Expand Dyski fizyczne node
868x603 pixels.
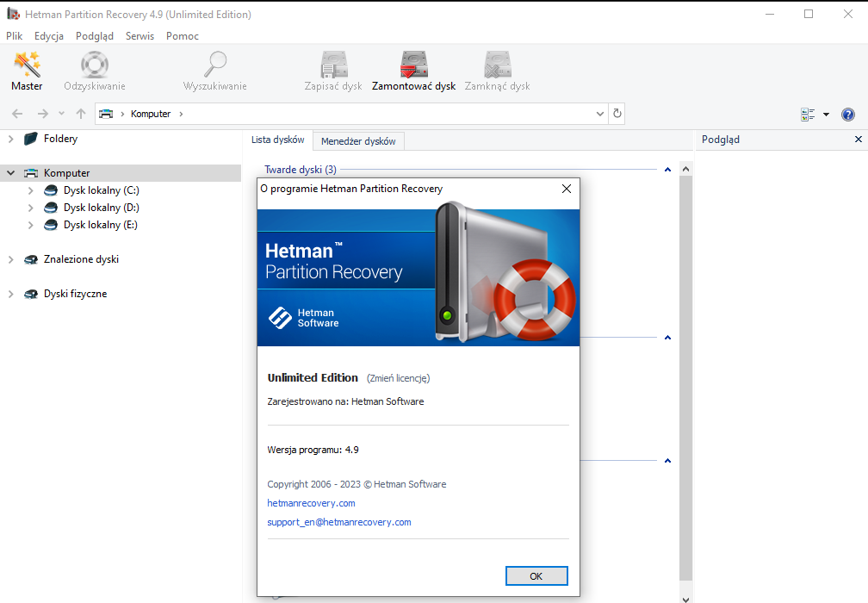(x=10, y=294)
